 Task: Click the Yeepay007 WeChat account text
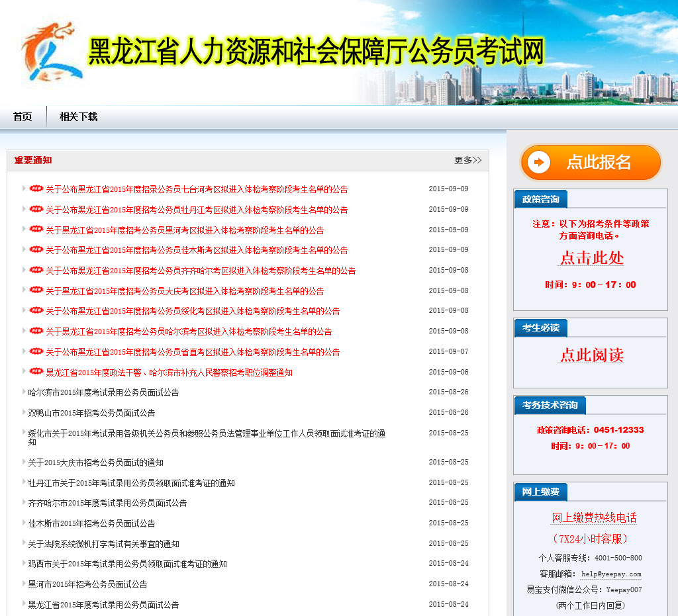[624, 590]
